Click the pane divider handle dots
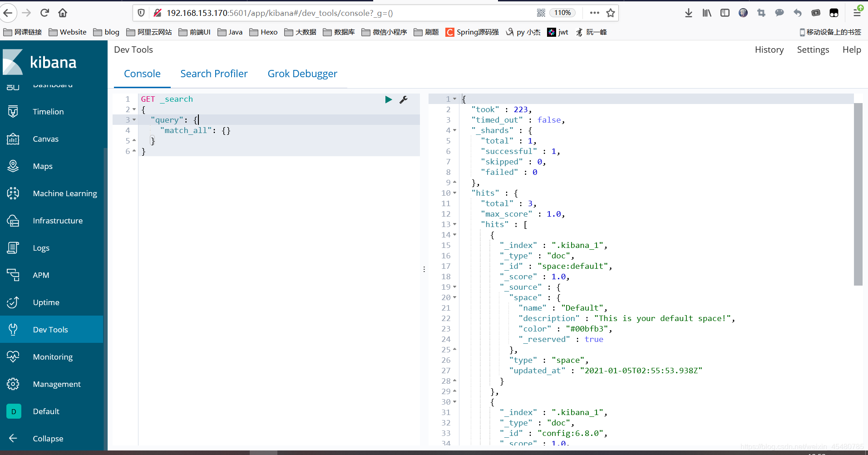This screenshot has width=868, height=455. [x=424, y=269]
